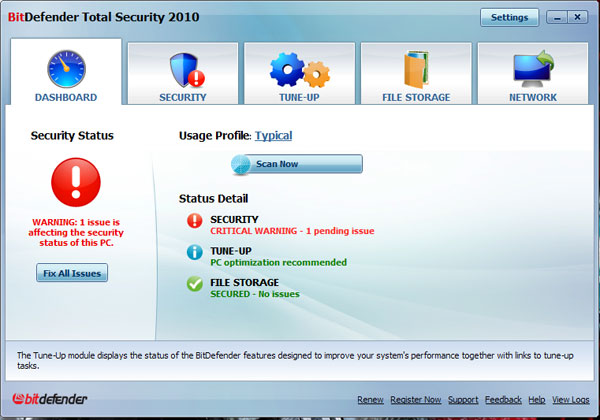Open the Feedback link
The width and height of the screenshot is (600, 420).
point(503,400)
